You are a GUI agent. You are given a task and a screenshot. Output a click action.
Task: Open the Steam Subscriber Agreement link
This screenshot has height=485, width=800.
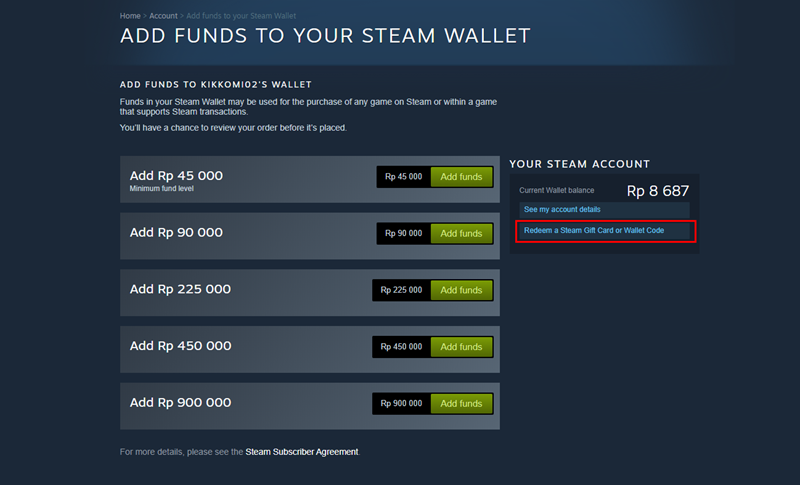click(x=301, y=452)
